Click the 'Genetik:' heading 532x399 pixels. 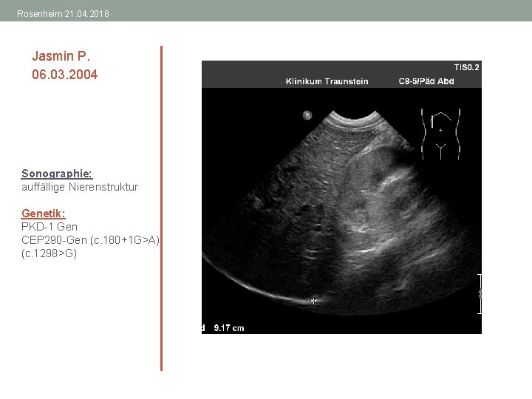coord(43,214)
